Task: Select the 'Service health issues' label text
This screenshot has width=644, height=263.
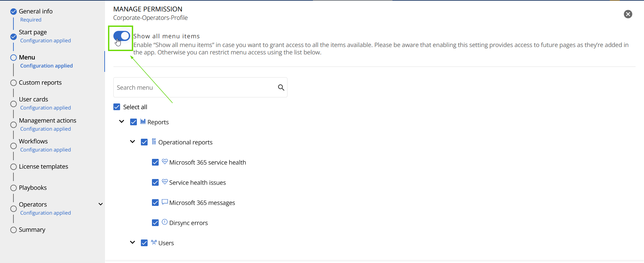Action: 198,183
